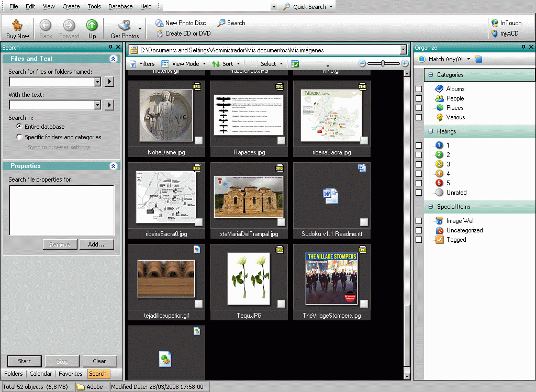This screenshot has width=536, height=392.
Task: Check the rating 5 checkbox
Action: pos(418,183)
